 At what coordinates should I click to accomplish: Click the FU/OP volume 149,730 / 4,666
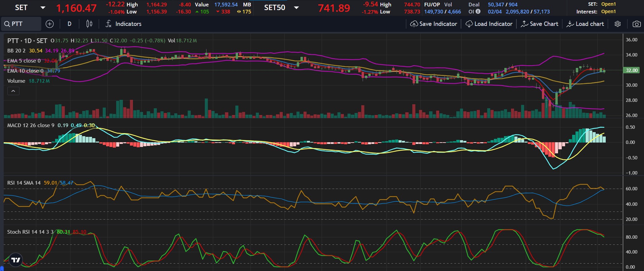click(x=443, y=11)
